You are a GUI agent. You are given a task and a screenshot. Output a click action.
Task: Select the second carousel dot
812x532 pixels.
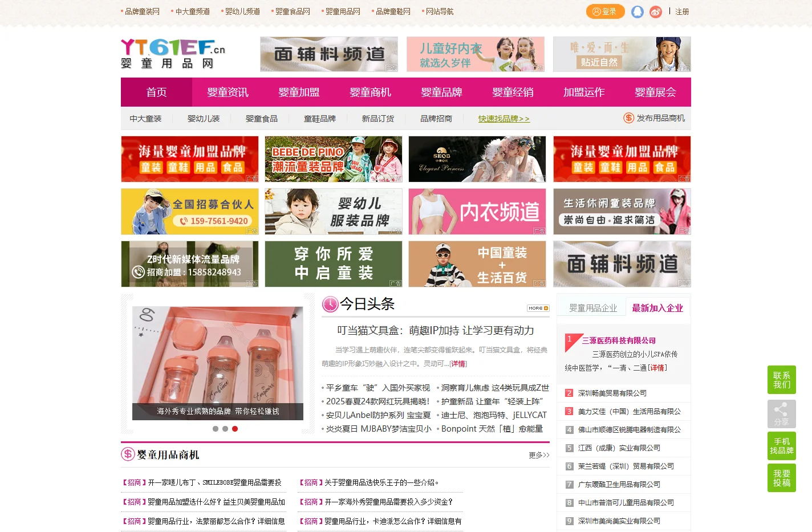click(225, 429)
